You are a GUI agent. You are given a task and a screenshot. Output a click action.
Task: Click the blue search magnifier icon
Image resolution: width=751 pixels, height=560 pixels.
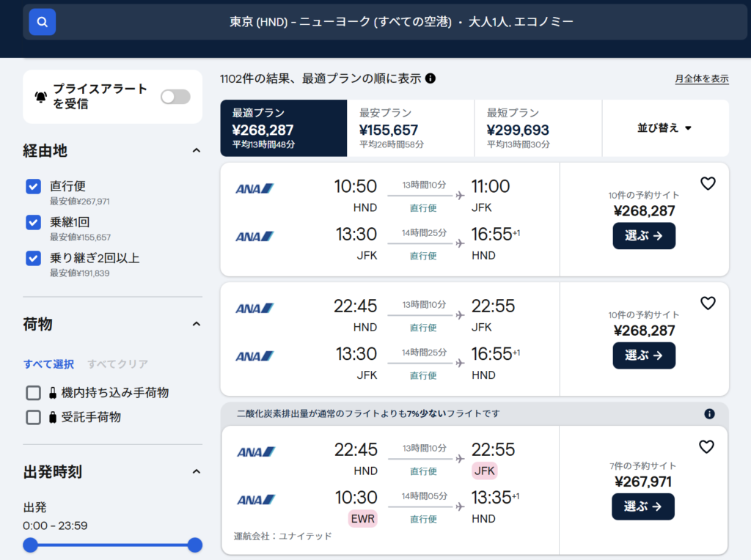point(43,22)
